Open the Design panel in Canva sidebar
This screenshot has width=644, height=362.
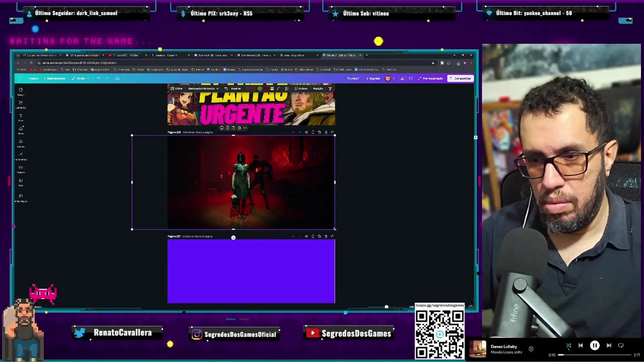click(x=21, y=92)
